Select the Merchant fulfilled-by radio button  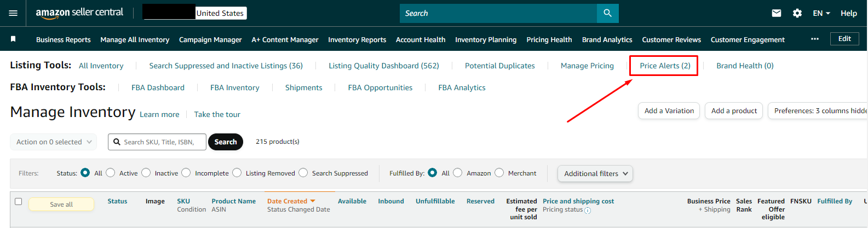click(x=499, y=173)
